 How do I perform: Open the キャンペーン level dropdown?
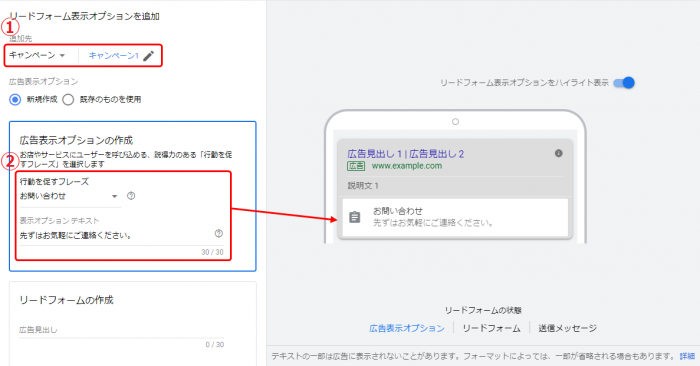point(38,55)
